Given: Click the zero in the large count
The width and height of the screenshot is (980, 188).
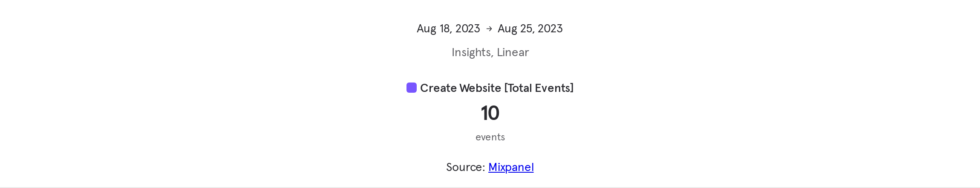Looking at the screenshot, I should pos(494,114).
